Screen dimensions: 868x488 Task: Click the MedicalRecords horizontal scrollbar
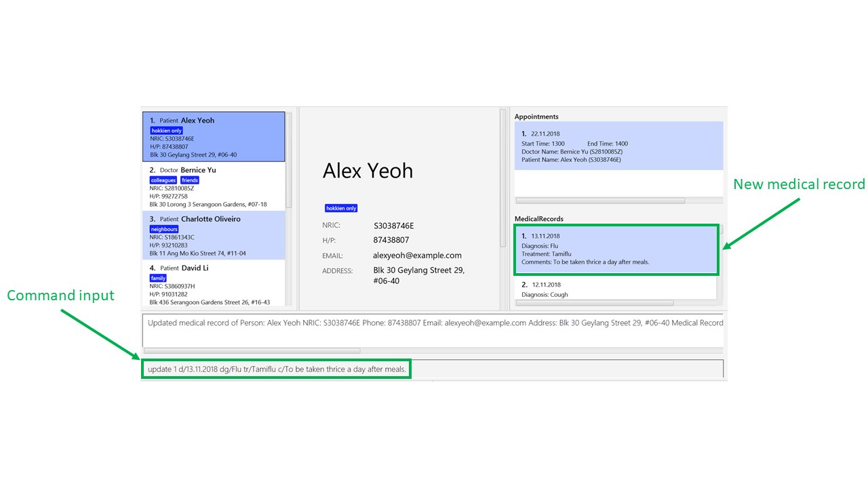(595, 302)
